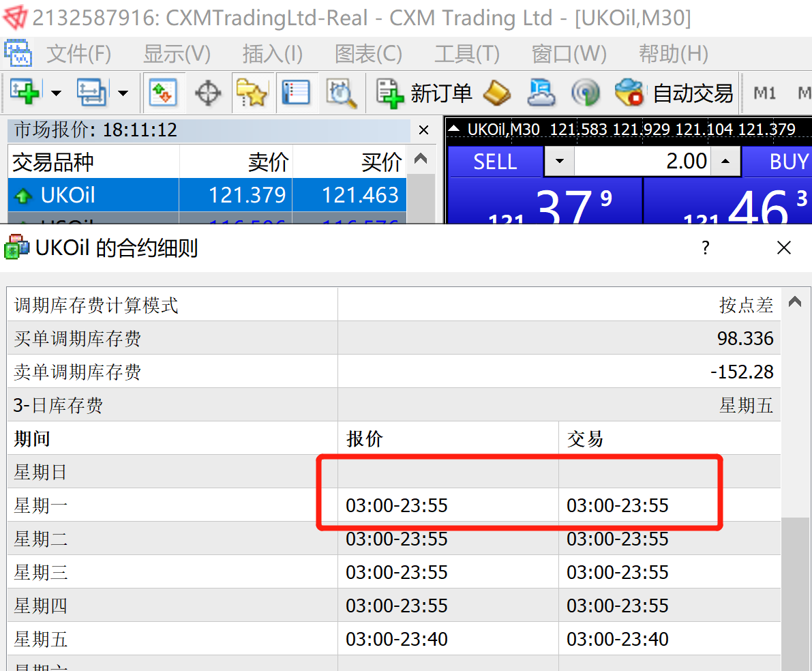Image resolution: width=812 pixels, height=671 pixels.
Task: Click the 买单调期库存费 value 98.336
Action: click(745, 338)
